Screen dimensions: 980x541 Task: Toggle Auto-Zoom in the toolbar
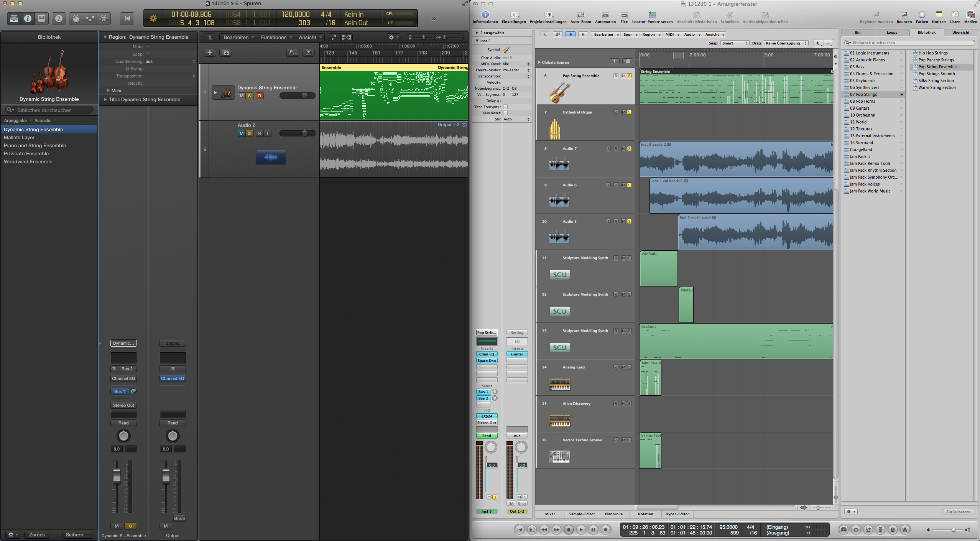[581, 17]
